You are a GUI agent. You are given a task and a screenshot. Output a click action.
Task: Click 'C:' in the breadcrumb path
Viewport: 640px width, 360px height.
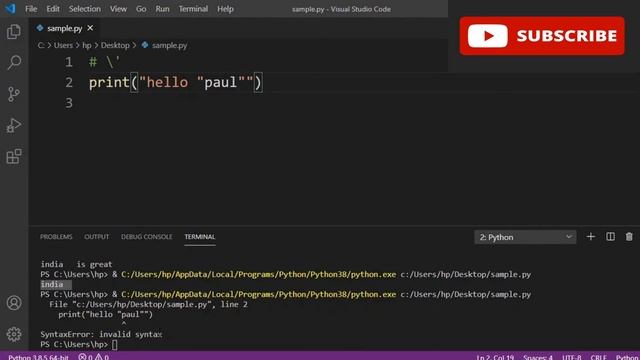pos(41,45)
